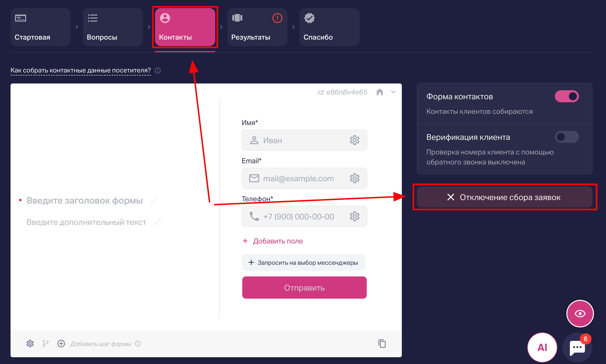Click into the Email input field
Screen dimensions: 606x364
[304, 178]
